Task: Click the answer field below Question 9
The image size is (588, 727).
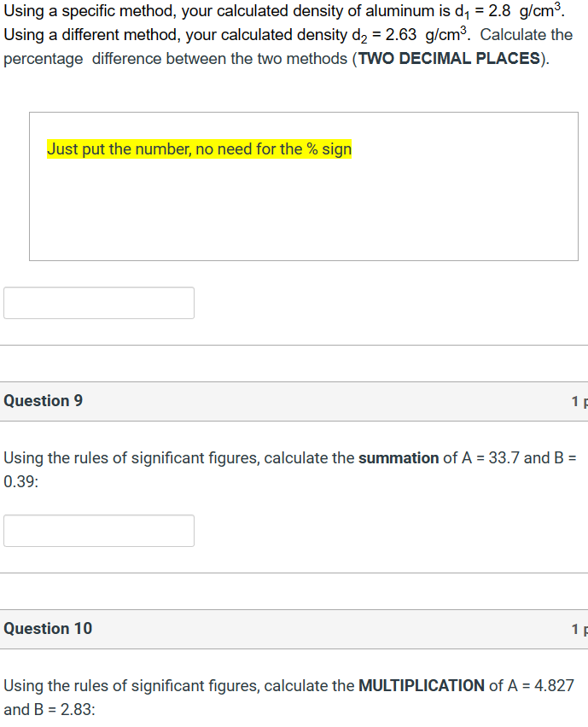Action: pyautogui.click(x=98, y=531)
